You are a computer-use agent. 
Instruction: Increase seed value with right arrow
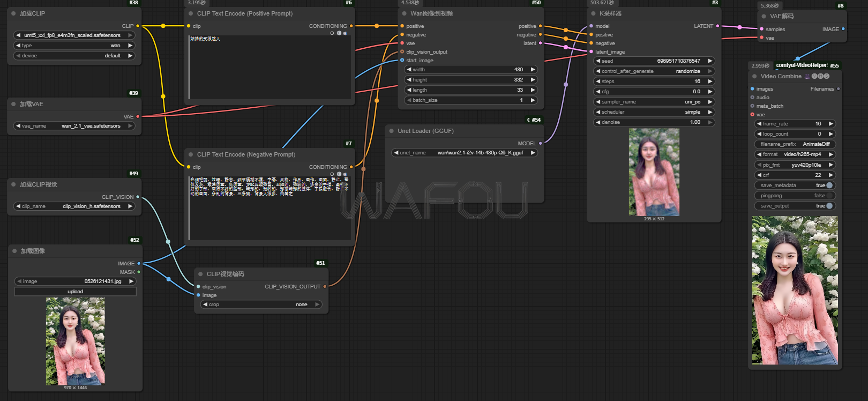[x=710, y=61]
